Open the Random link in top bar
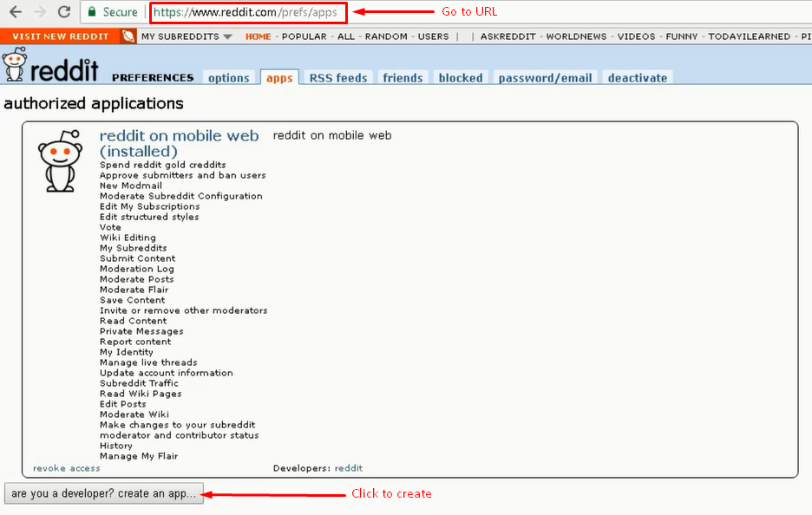The image size is (812, 515). click(386, 36)
